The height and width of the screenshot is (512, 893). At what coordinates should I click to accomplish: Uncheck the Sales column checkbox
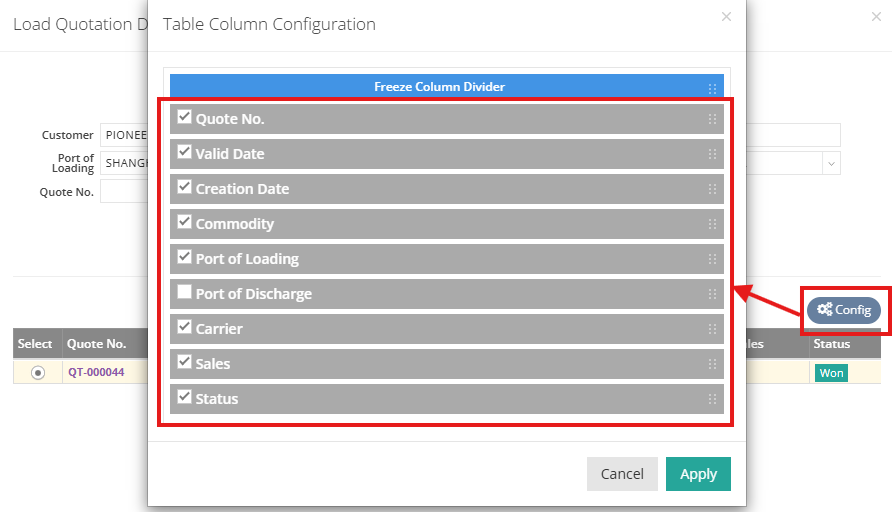(184, 362)
